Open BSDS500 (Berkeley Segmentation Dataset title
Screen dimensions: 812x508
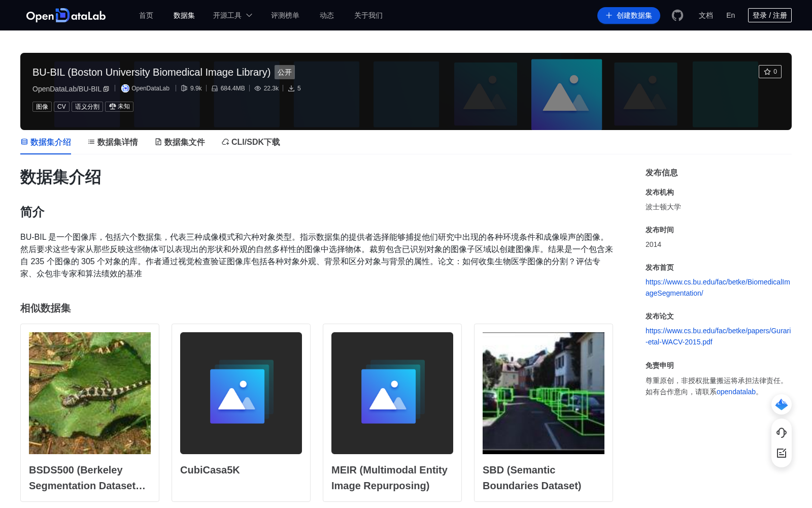[87, 478]
